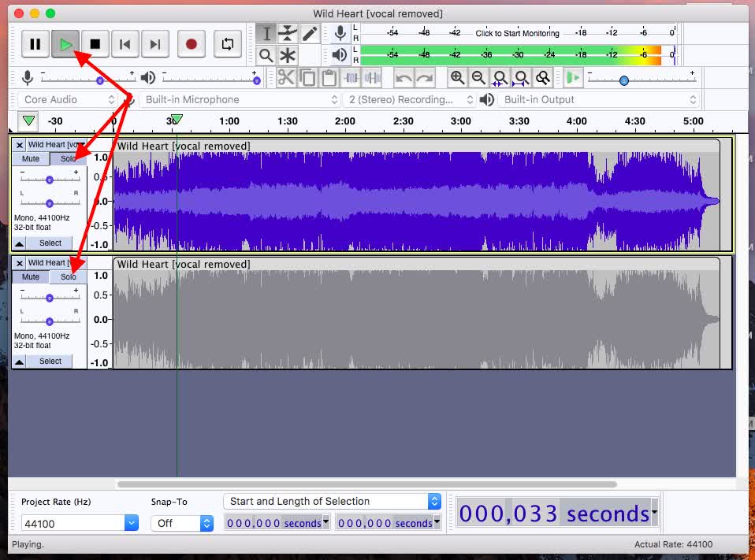The width and height of the screenshot is (755, 560).
Task: Zoom in on the waveform
Action: [457, 77]
